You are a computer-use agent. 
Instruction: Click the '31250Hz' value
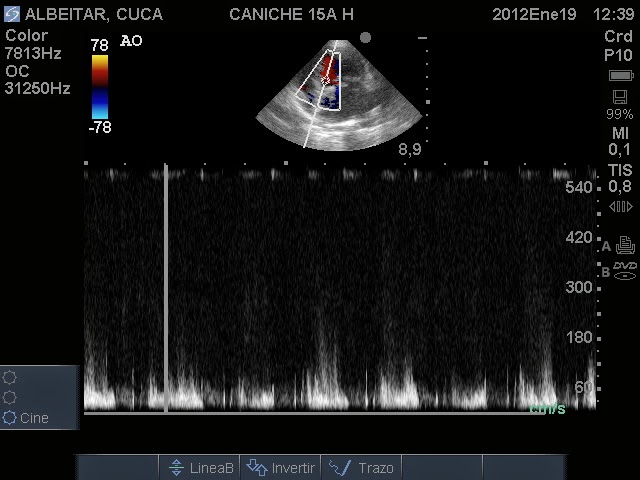tap(38, 88)
